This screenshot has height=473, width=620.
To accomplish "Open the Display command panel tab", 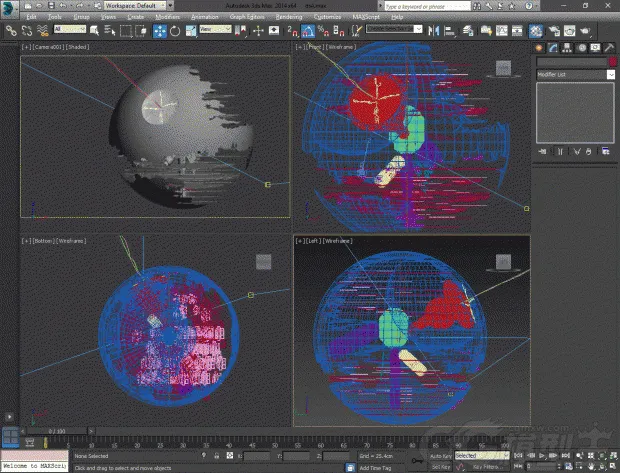I will click(595, 48).
